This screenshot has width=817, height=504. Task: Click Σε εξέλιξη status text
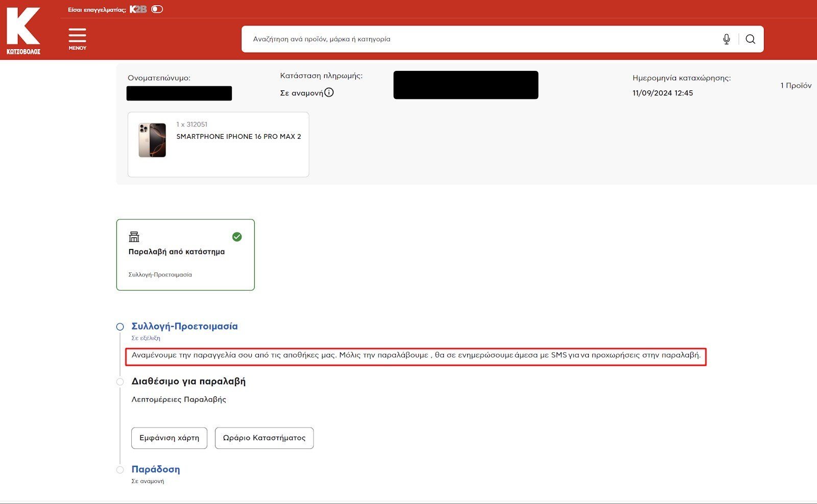tap(146, 338)
